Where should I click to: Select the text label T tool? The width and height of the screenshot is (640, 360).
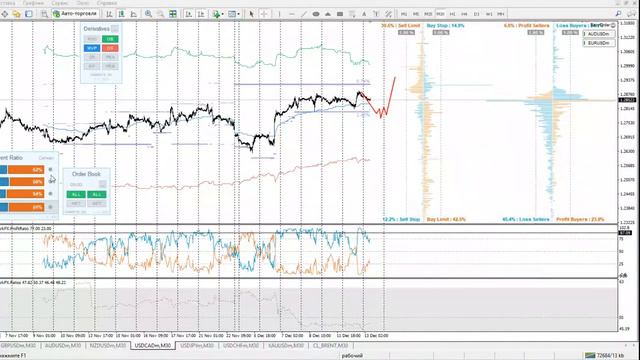pyautogui.click(x=376, y=14)
